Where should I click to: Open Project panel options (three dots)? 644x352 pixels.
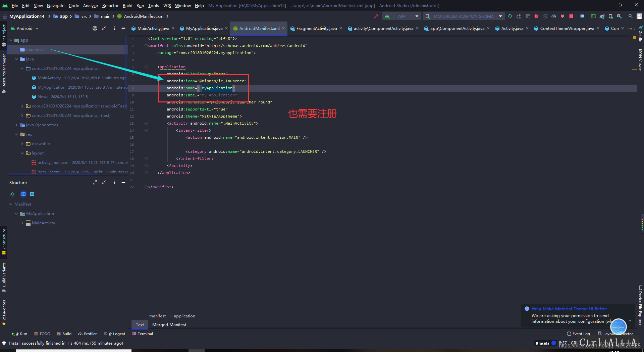[115, 28]
